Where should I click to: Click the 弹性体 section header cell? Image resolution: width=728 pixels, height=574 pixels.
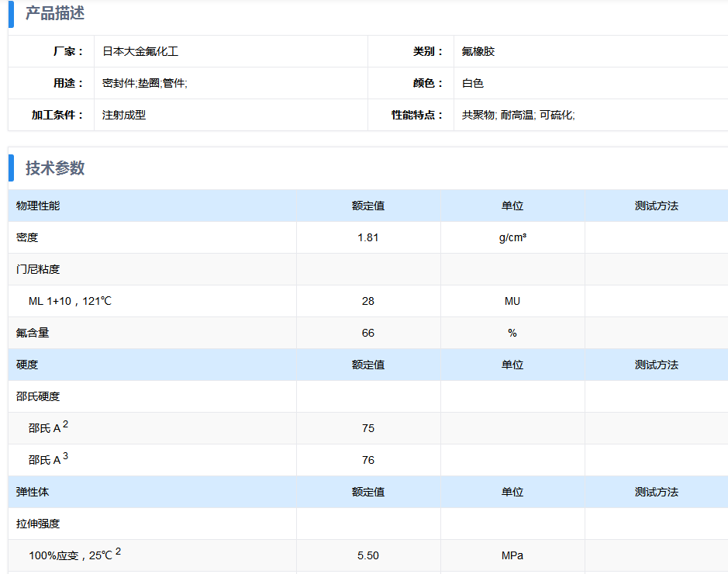pyautogui.click(x=33, y=492)
